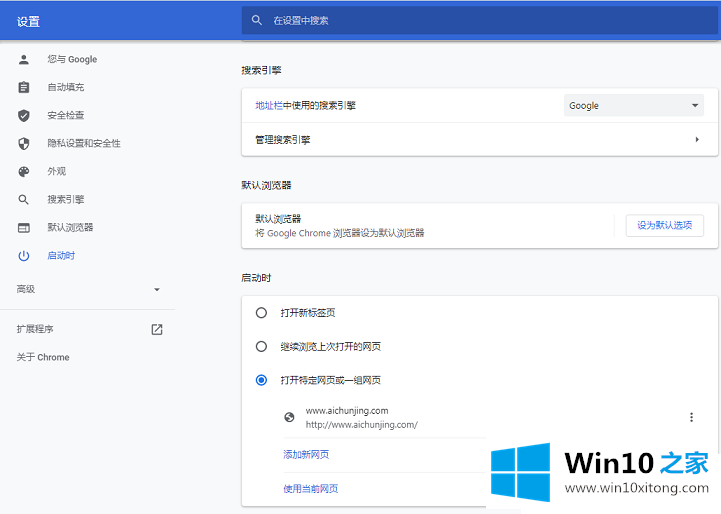Click the person icon beside 您与 Google
The height and width of the screenshot is (514, 721).
(24, 59)
